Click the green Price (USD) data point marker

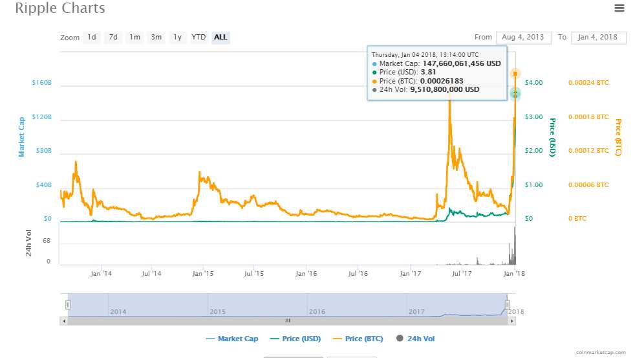pyautogui.click(x=515, y=94)
